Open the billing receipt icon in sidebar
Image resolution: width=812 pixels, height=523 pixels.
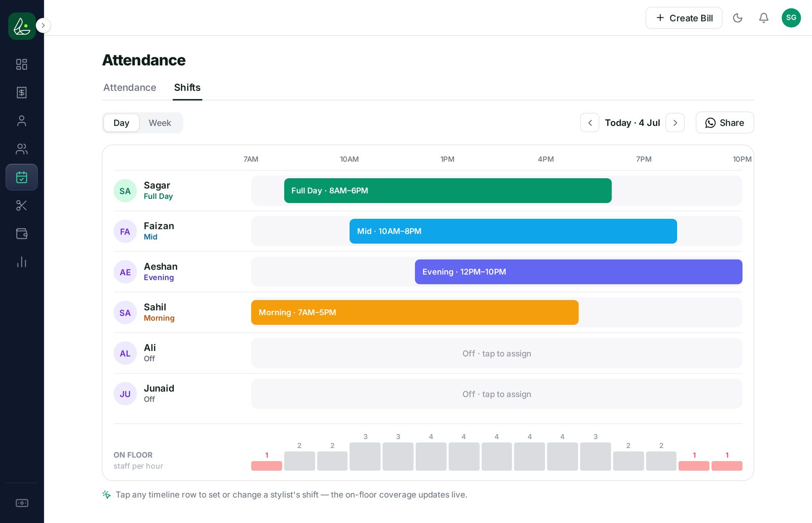(22, 92)
